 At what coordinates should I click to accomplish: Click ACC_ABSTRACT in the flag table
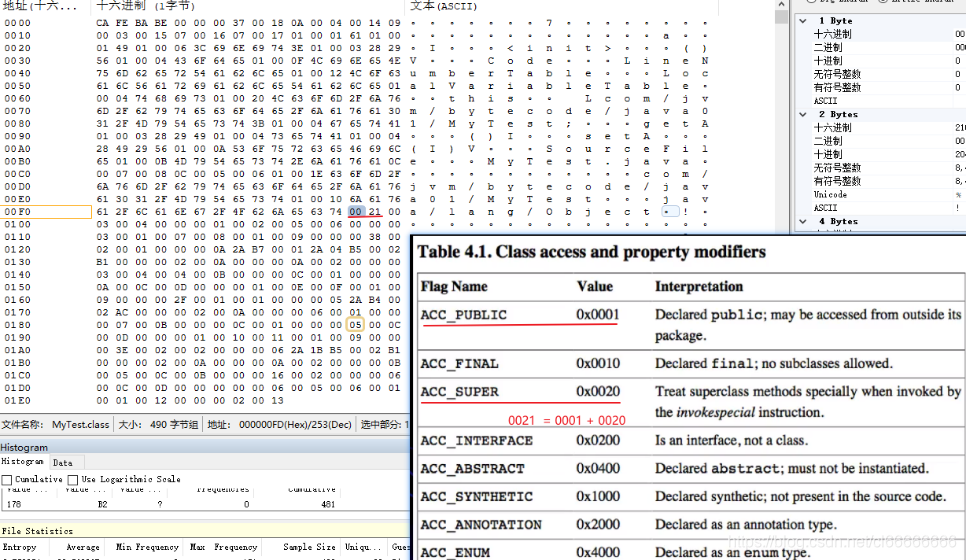[473, 469]
